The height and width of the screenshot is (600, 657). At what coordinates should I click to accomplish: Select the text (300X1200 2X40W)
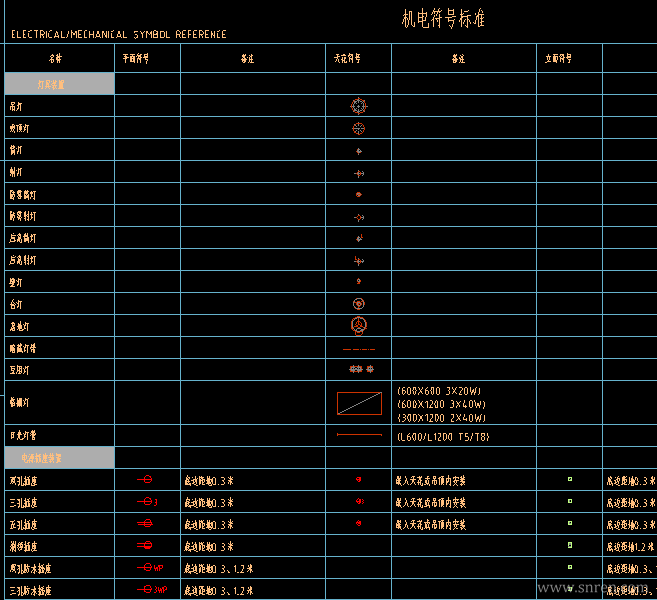(441, 418)
